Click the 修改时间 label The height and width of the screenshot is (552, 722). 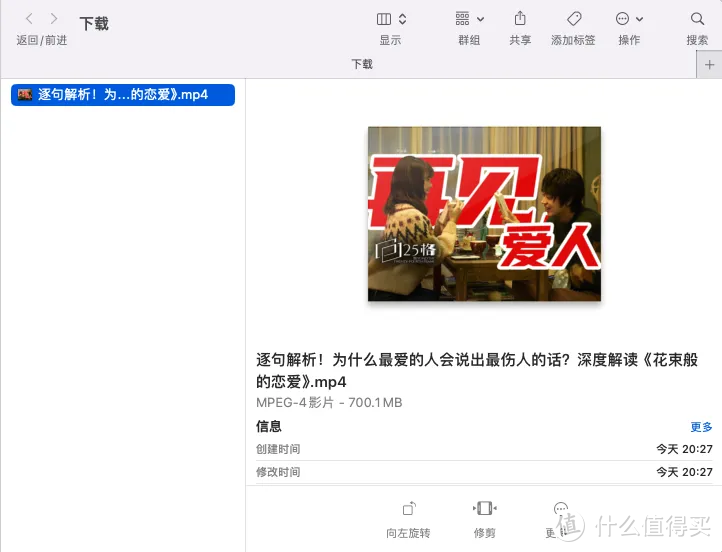tap(278, 472)
